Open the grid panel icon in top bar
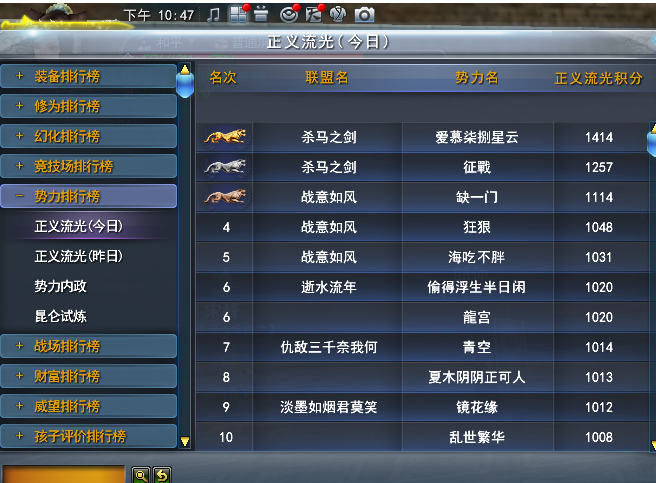Image resolution: width=656 pixels, height=483 pixels. tap(239, 14)
